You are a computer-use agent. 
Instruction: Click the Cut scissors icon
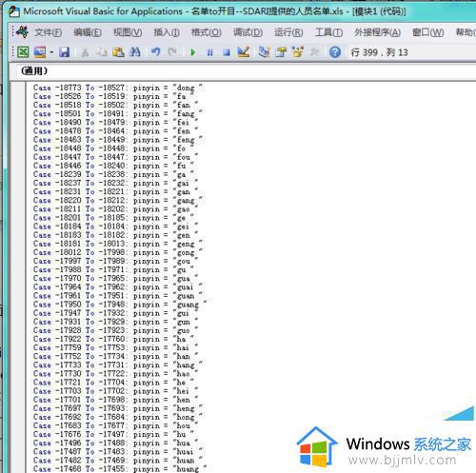[x=85, y=52]
